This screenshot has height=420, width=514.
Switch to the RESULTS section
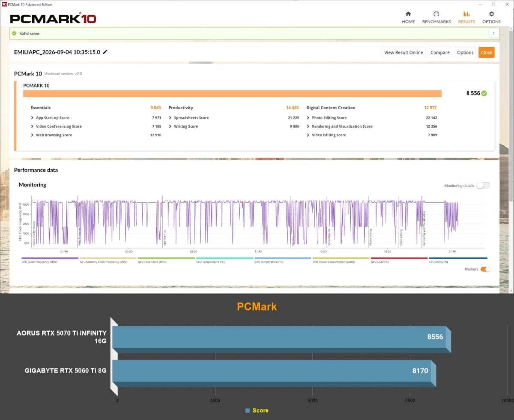pyautogui.click(x=466, y=17)
